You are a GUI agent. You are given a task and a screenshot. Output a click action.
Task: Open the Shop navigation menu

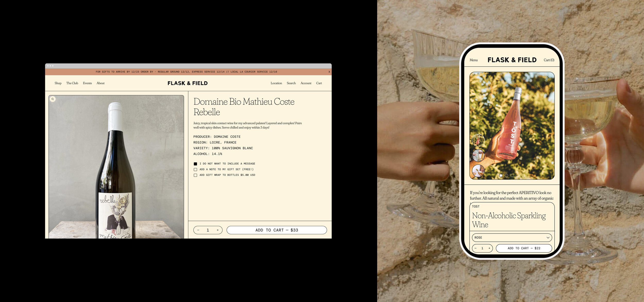point(58,83)
